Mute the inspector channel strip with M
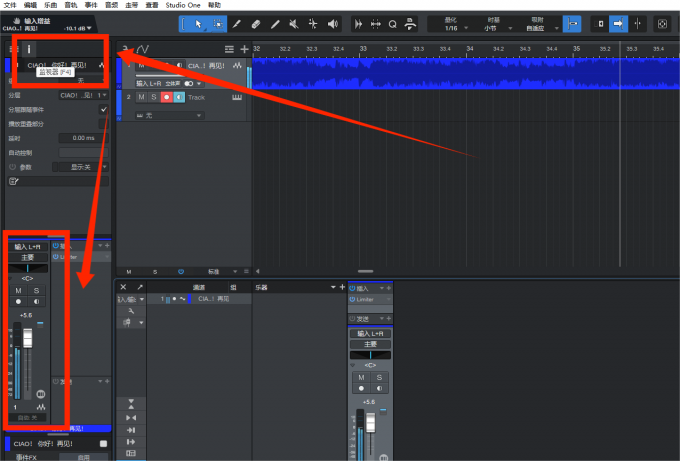This screenshot has width=680, height=461. (18, 291)
